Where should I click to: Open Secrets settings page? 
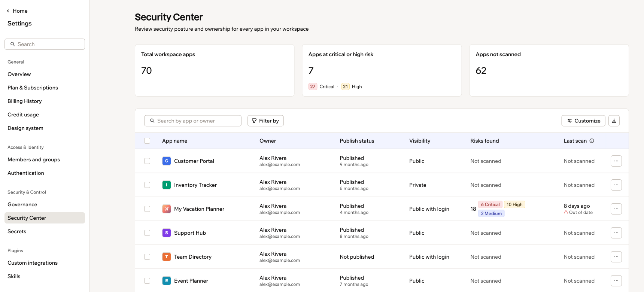click(x=45, y=231)
